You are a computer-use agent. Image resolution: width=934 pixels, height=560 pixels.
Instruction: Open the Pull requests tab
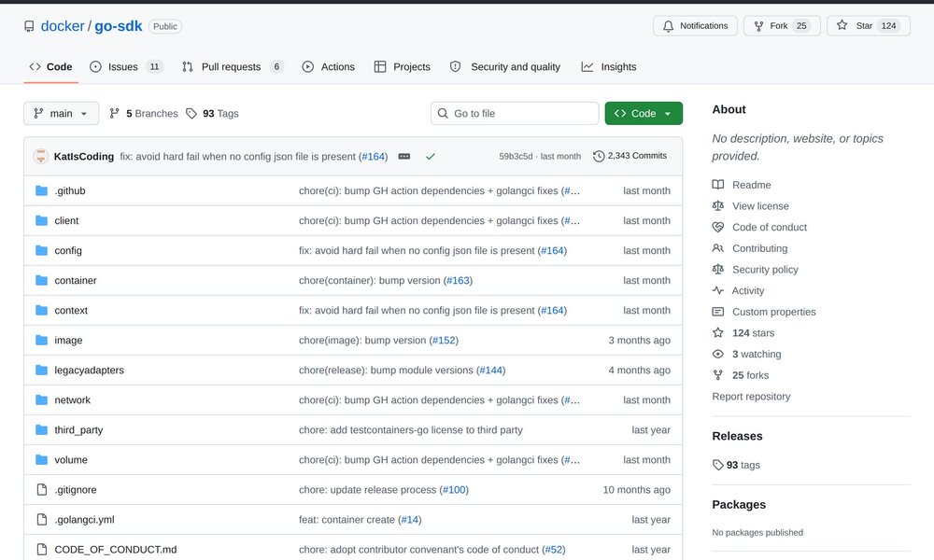[x=233, y=66]
